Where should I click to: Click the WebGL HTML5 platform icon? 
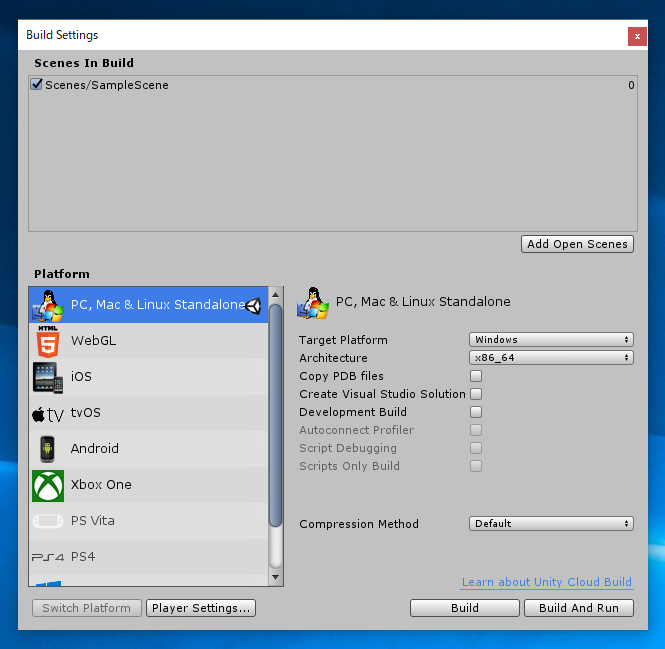[48, 342]
